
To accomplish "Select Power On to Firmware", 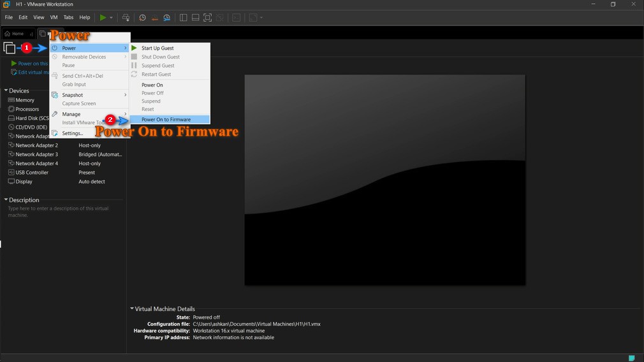I will click(170, 119).
